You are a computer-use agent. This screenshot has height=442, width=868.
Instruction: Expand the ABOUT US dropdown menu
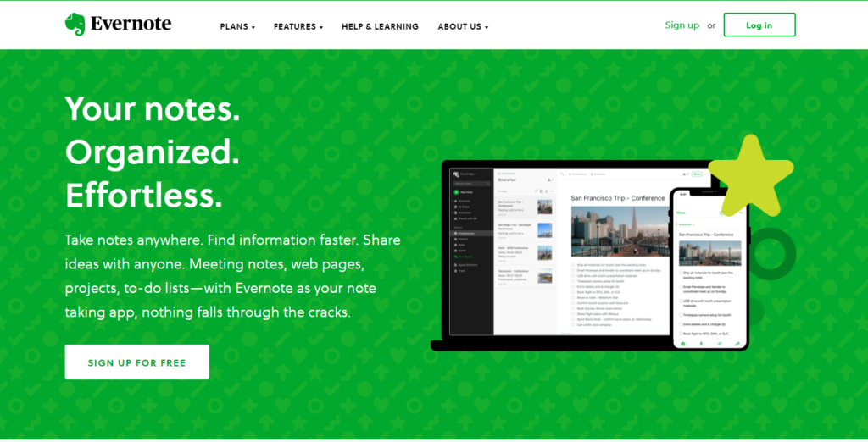coord(463,26)
